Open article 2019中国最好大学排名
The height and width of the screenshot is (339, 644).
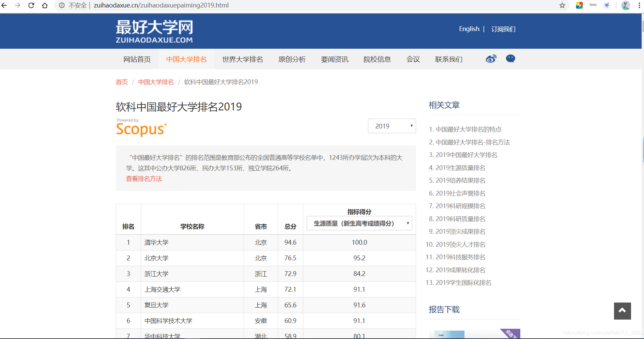coord(466,155)
